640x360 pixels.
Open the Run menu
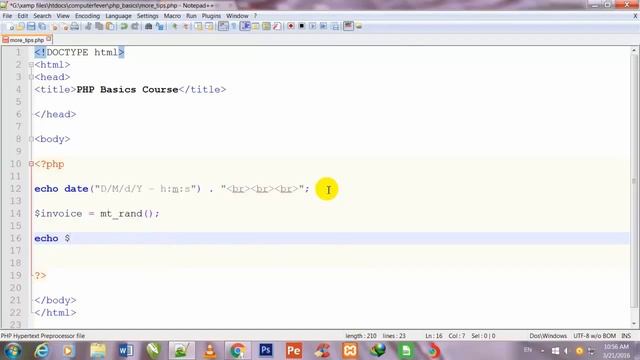(191, 16)
